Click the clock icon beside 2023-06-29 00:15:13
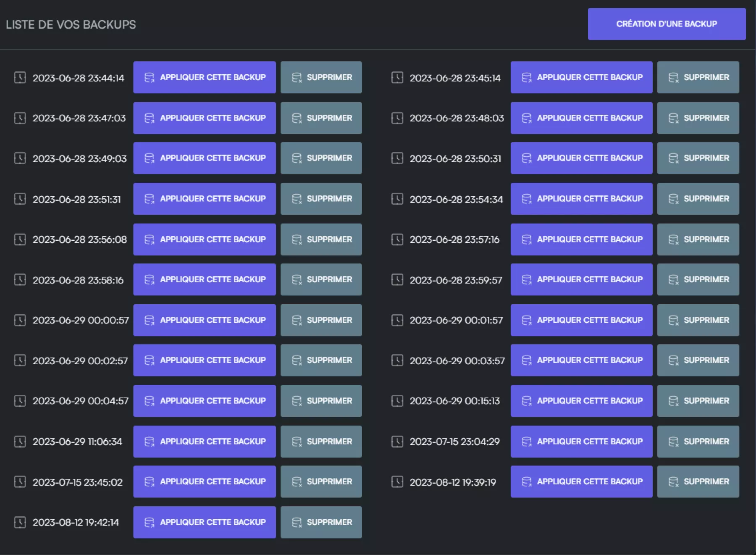This screenshot has height=555, width=756. tap(397, 401)
